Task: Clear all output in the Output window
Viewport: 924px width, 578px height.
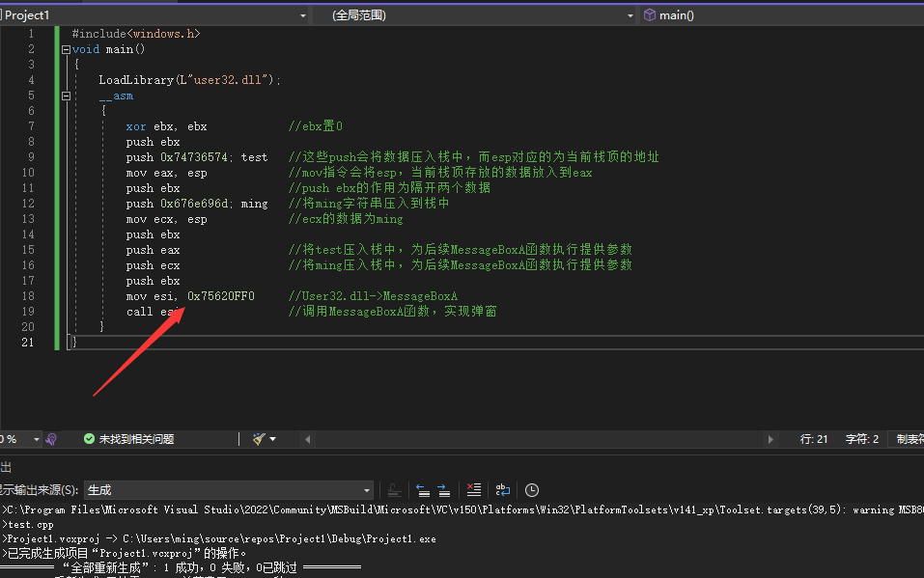Action: (472, 490)
